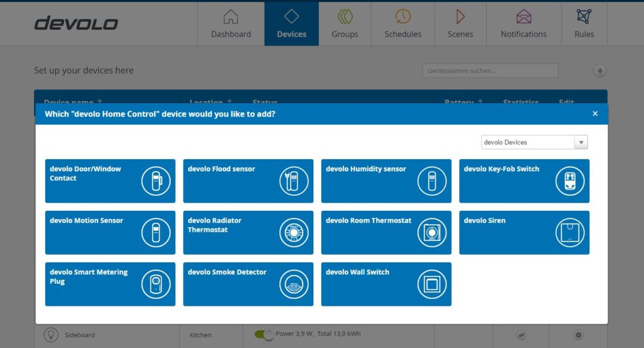
Task: Click the Siren device icon
Action: (570, 233)
